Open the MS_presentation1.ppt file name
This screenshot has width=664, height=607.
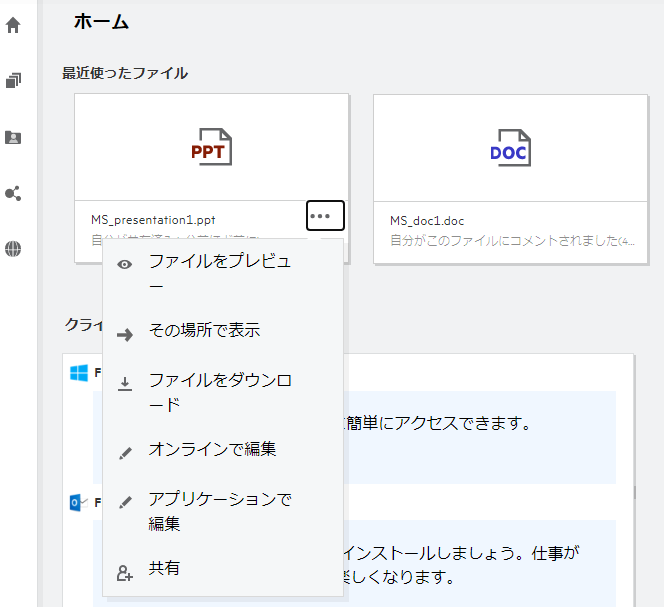pyautogui.click(x=153, y=219)
